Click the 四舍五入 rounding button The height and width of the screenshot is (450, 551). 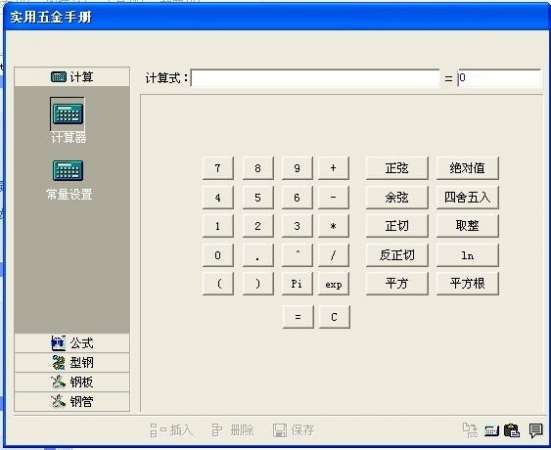[x=467, y=197]
